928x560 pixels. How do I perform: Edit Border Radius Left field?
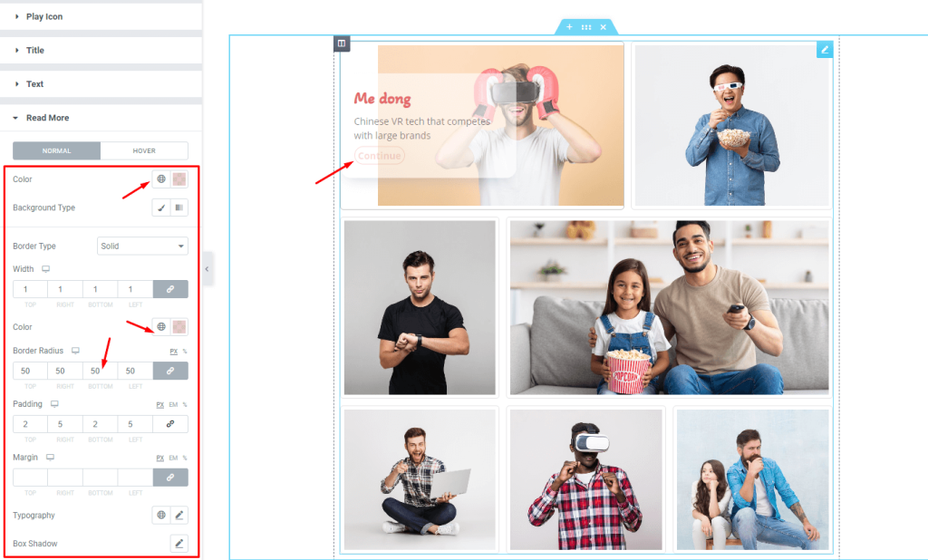pyautogui.click(x=135, y=372)
